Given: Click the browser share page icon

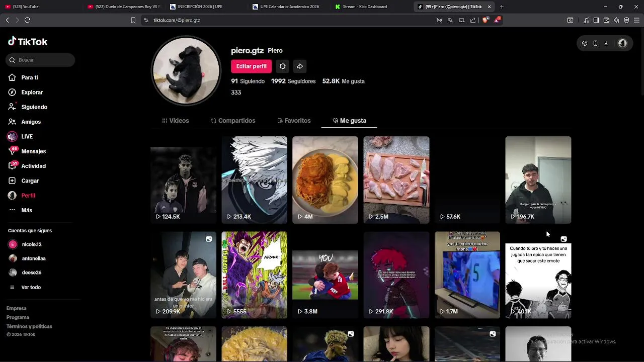Looking at the screenshot, I should (x=473, y=20).
